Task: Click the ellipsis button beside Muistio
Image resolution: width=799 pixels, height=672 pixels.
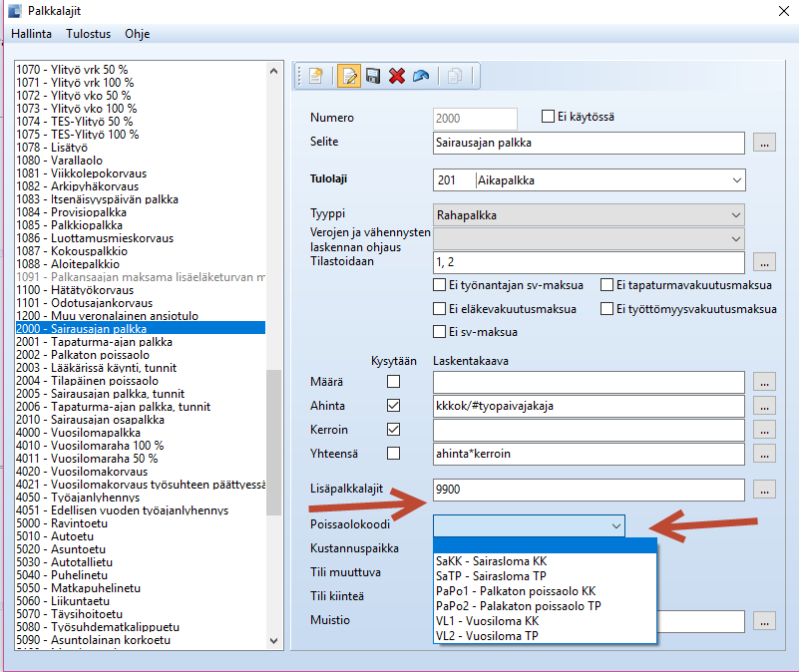Action: click(764, 621)
